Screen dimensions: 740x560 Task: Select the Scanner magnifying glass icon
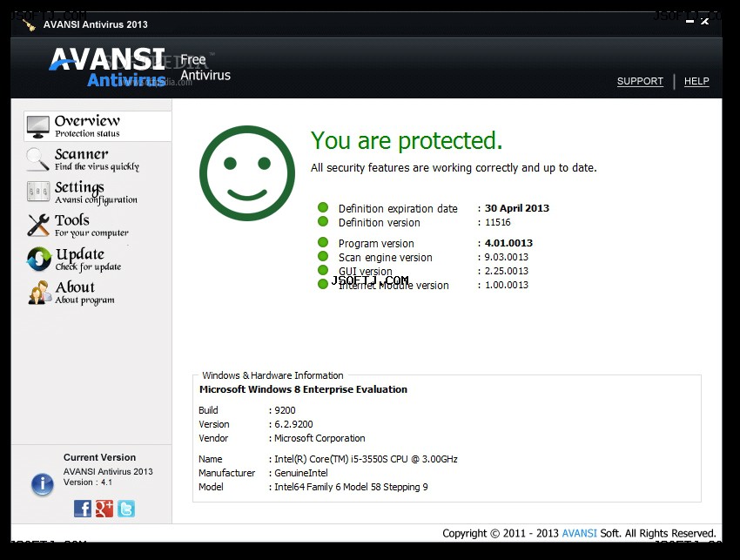(37, 159)
